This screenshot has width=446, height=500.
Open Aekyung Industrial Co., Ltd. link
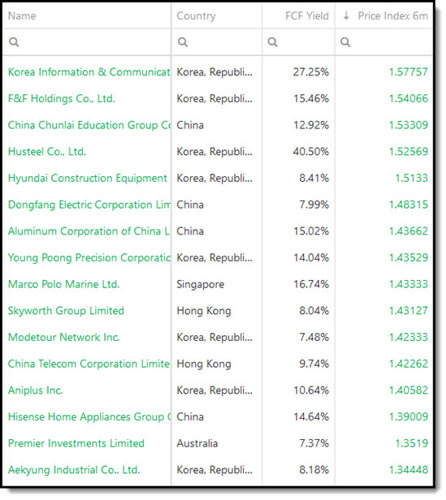74,470
